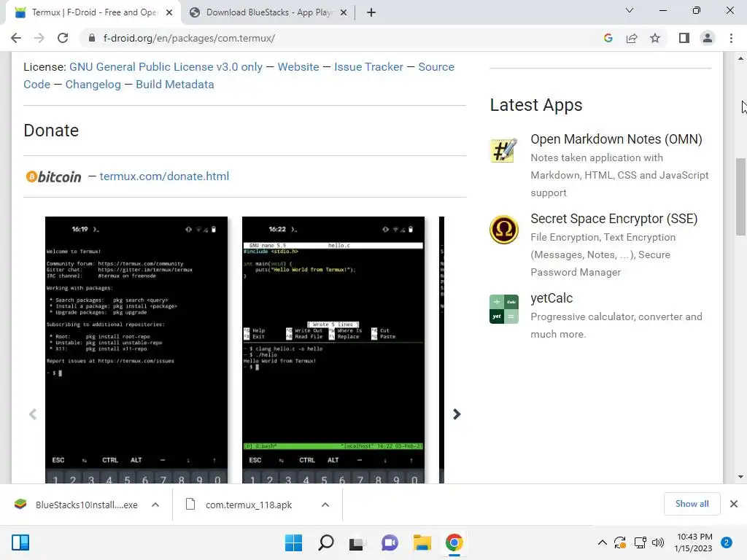This screenshot has height=560, width=747.
Task: Open the Chat app on taskbar
Action: [x=390, y=542]
